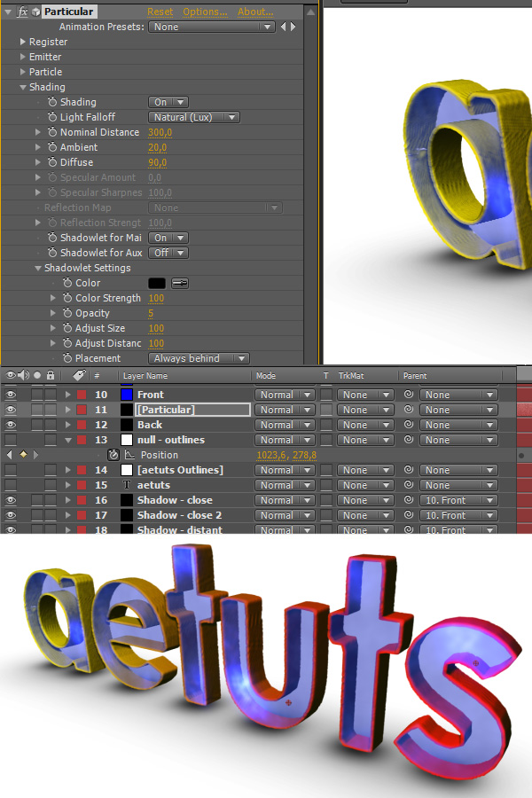This screenshot has width=532, height=798.
Task: Click the Ambient value 20,0
Action: [157, 147]
